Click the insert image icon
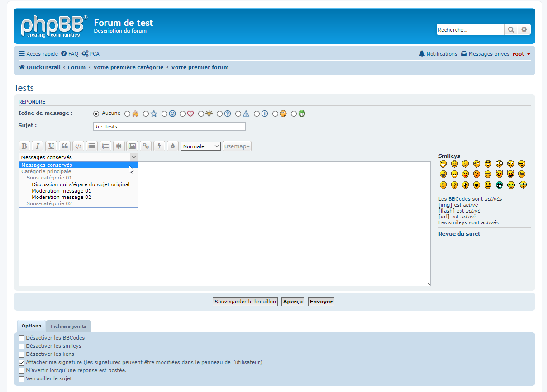This screenshot has width=547, height=392. (132, 146)
